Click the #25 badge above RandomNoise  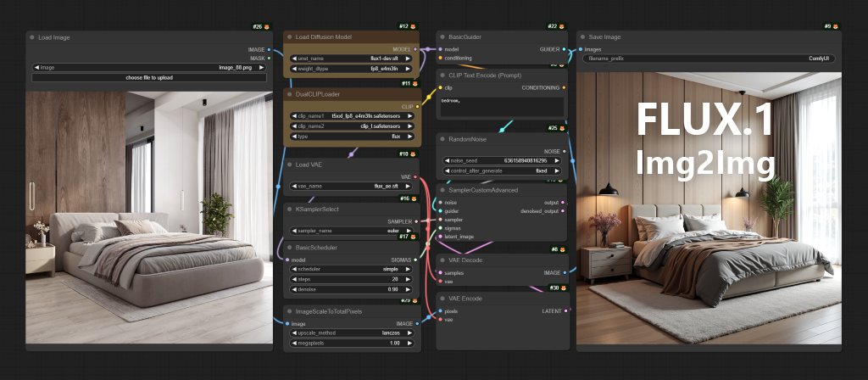click(x=558, y=129)
